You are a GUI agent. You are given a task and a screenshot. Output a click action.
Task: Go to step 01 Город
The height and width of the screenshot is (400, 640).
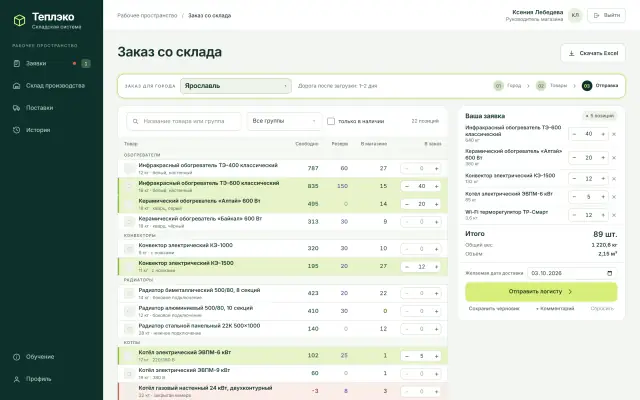[507, 86]
